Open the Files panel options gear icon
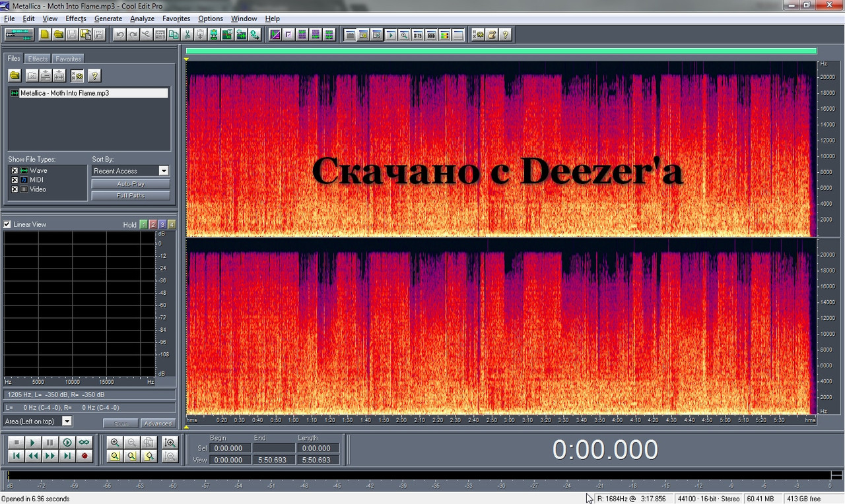845x504 pixels. click(x=77, y=76)
